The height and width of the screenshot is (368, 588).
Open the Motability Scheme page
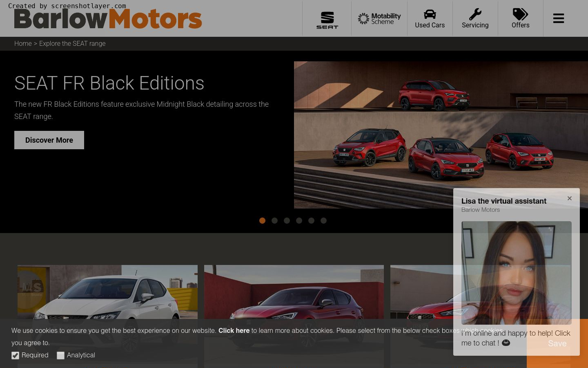pos(379,18)
